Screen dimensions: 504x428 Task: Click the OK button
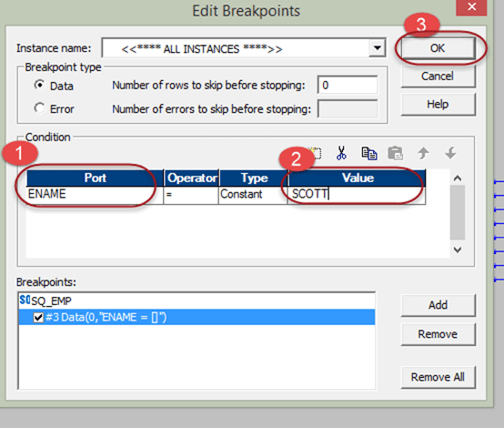click(x=438, y=48)
